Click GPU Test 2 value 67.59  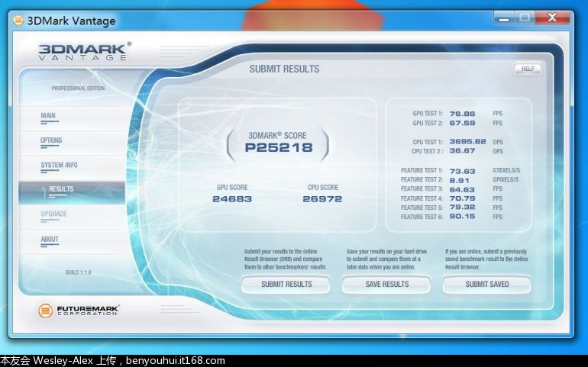coord(462,123)
